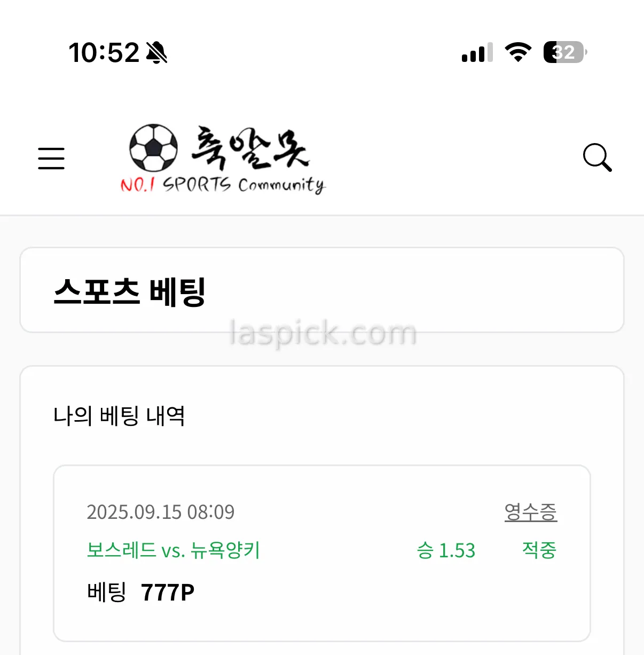Click the laspick.com watermark text
644x655 pixels.
pyautogui.click(x=323, y=333)
